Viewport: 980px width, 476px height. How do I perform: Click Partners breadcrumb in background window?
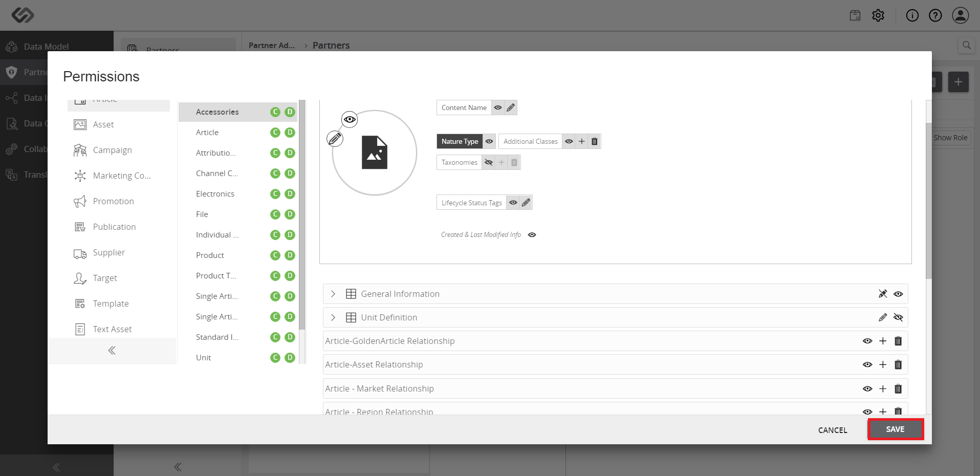[x=331, y=45]
